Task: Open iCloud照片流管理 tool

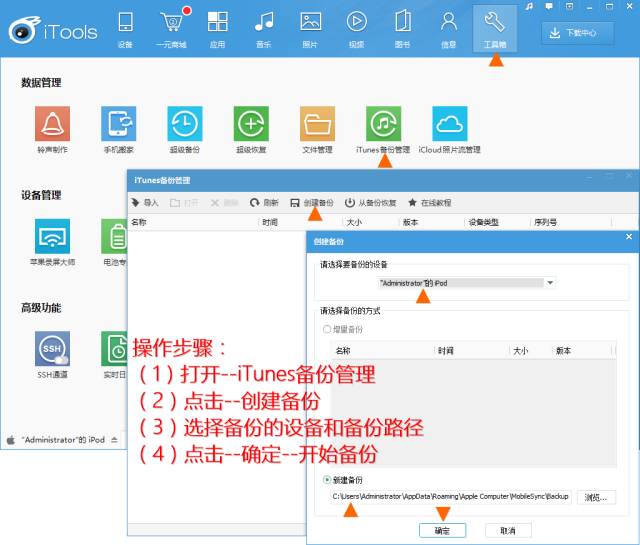Action: point(449,130)
